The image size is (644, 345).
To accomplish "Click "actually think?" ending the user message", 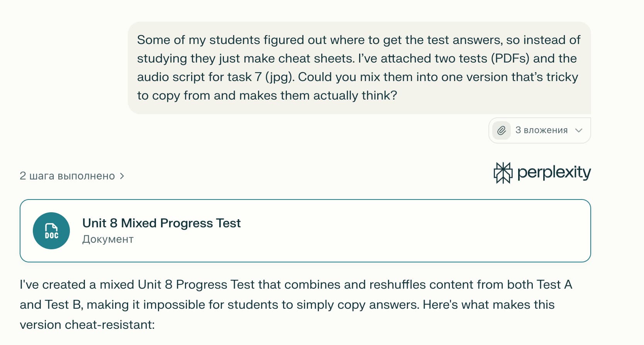I will 355,95.
